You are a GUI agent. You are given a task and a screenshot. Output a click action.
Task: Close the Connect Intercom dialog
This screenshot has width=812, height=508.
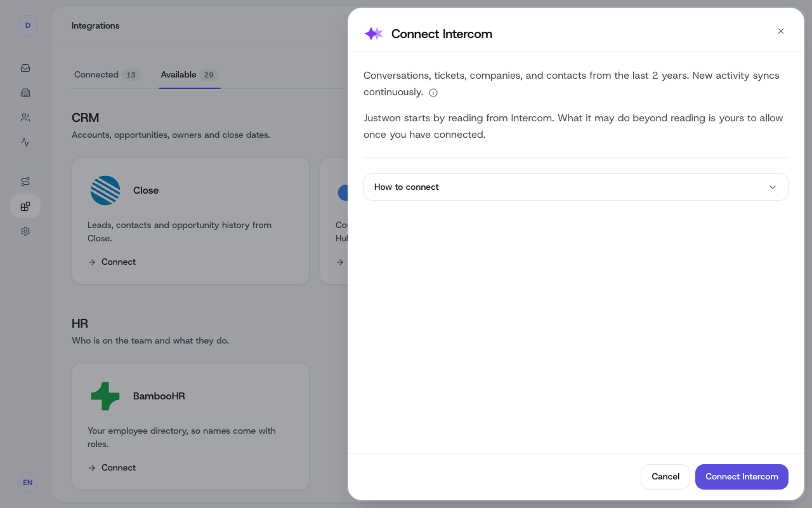point(781,31)
